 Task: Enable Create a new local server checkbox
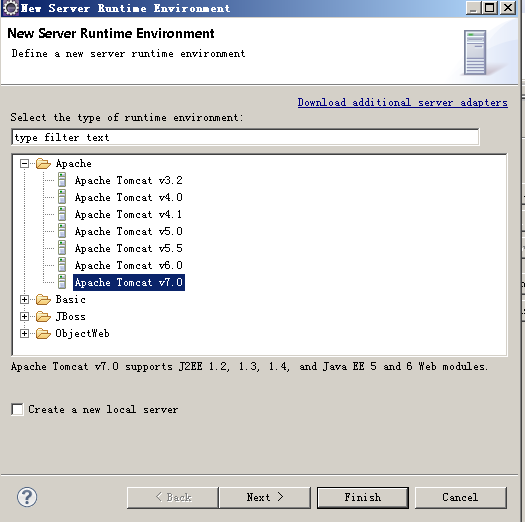click(x=17, y=409)
